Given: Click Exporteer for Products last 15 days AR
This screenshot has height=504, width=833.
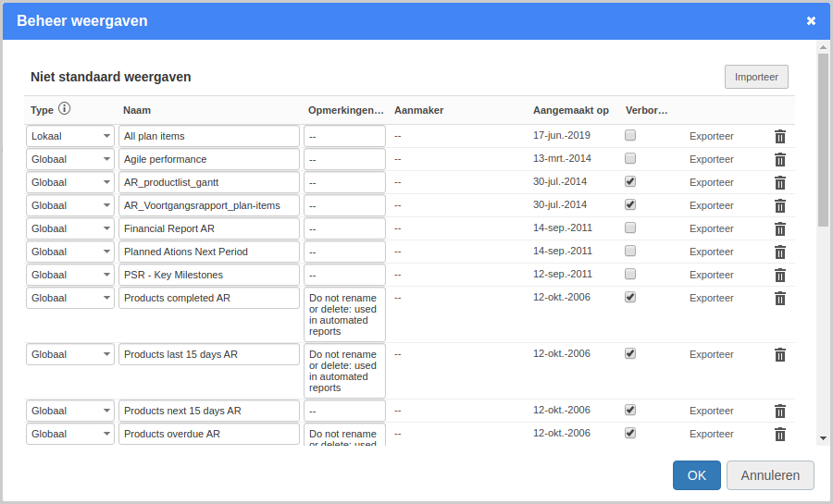Looking at the screenshot, I should [712, 354].
